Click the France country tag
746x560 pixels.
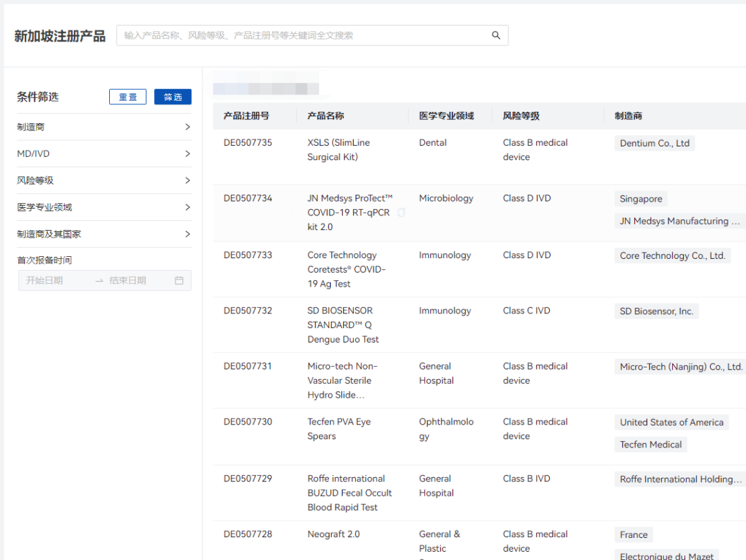tap(633, 534)
